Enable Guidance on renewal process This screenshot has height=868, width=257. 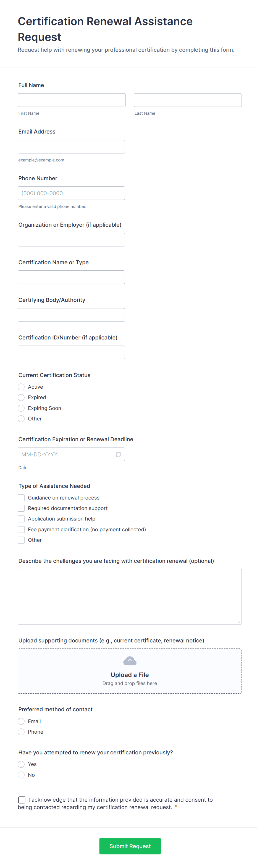click(x=21, y=497)
